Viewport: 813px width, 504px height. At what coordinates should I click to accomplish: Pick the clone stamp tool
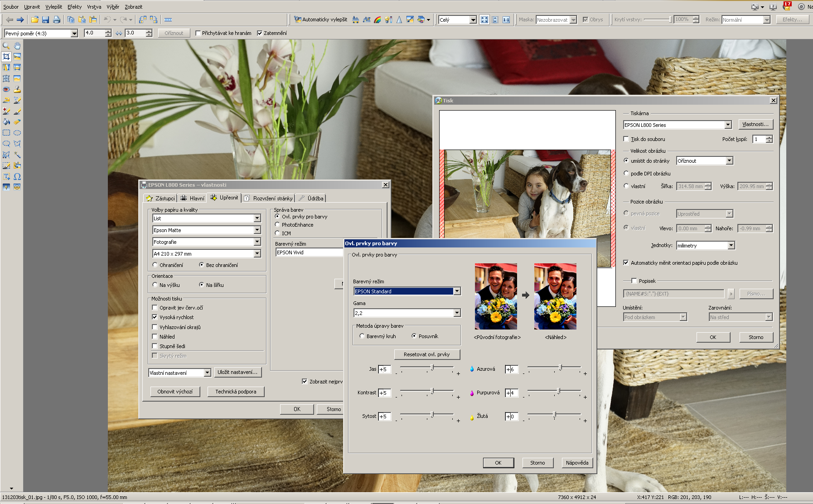[17, 89]
